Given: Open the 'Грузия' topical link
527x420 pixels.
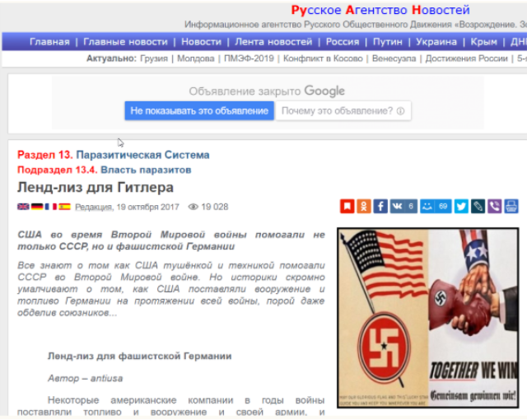Looking at the screenshot, I should pos(154,58).
